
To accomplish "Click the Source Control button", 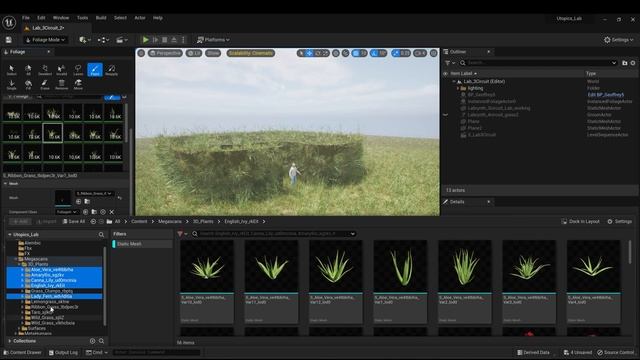I will coord(616,352).
